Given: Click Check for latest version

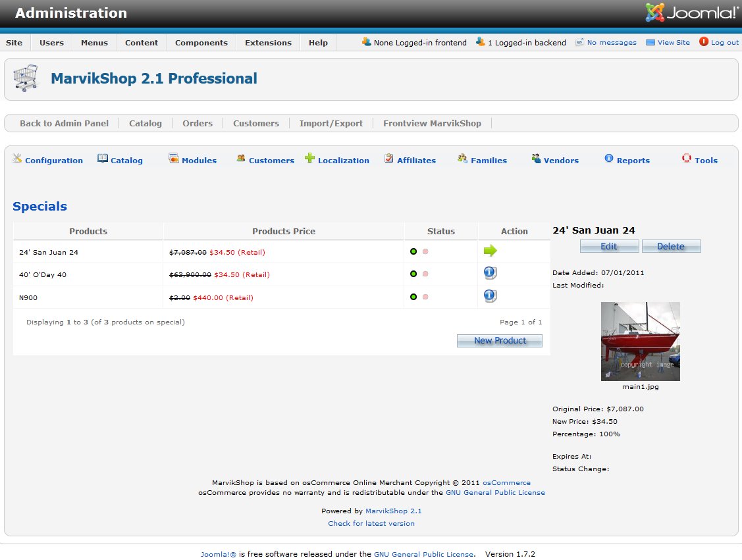Looking at the screenshot, I should coord(371,524).
